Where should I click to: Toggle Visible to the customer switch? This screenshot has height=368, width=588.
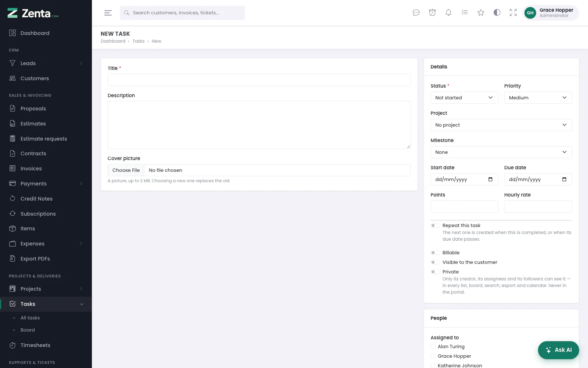435,262
